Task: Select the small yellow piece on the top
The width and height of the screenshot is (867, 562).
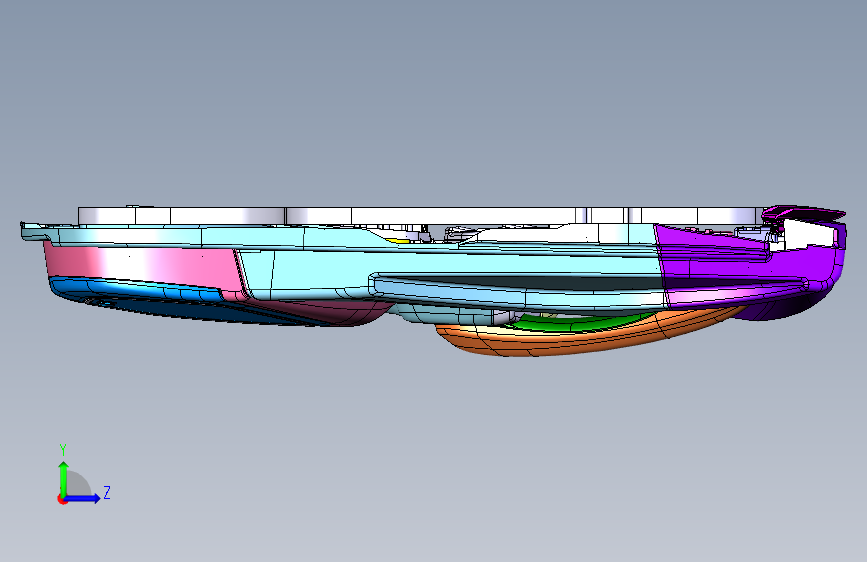Action: point(397,240)
